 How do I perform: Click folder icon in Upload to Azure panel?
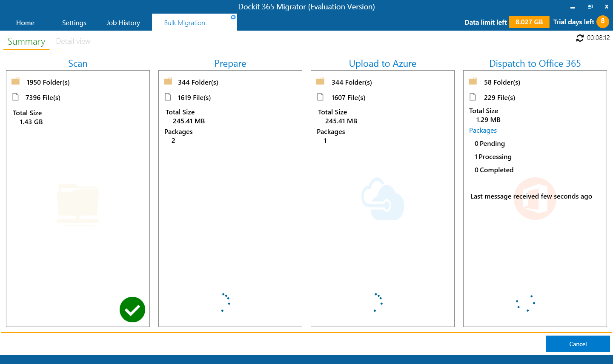coord(321,81)
